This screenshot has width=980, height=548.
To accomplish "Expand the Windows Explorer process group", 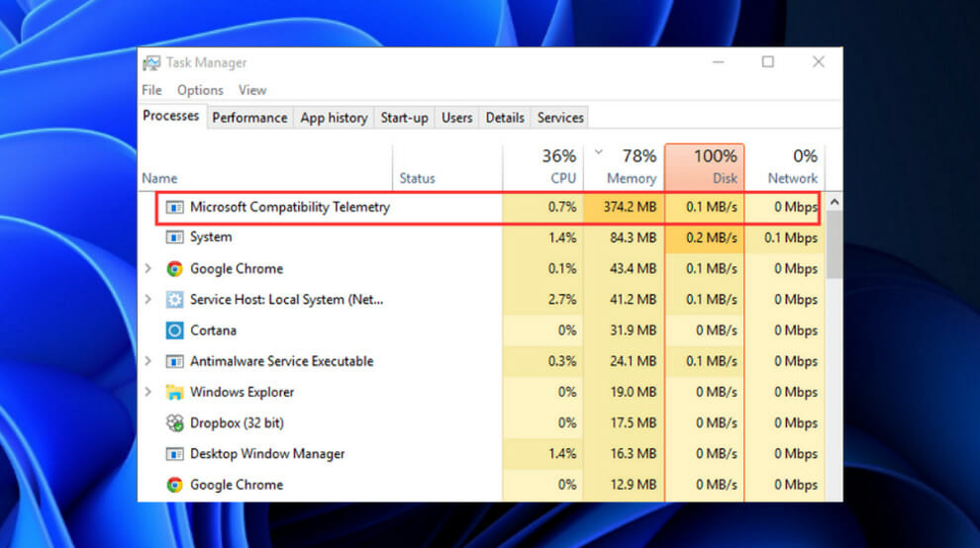I will pos(148,392).
